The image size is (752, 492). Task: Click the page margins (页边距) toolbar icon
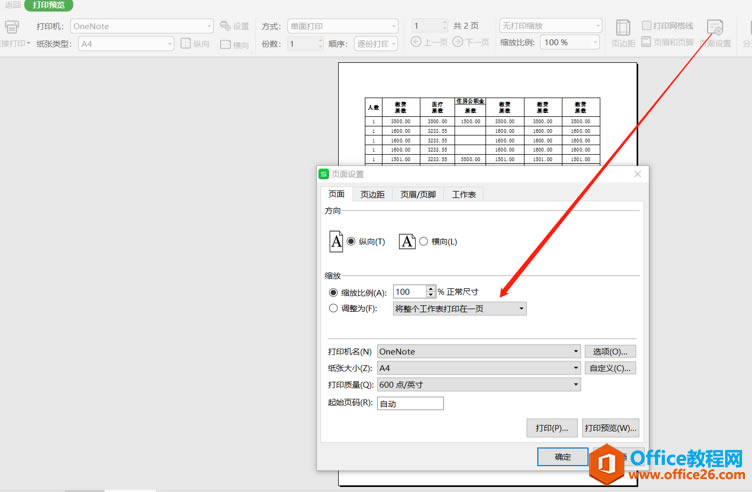[623, 32]
